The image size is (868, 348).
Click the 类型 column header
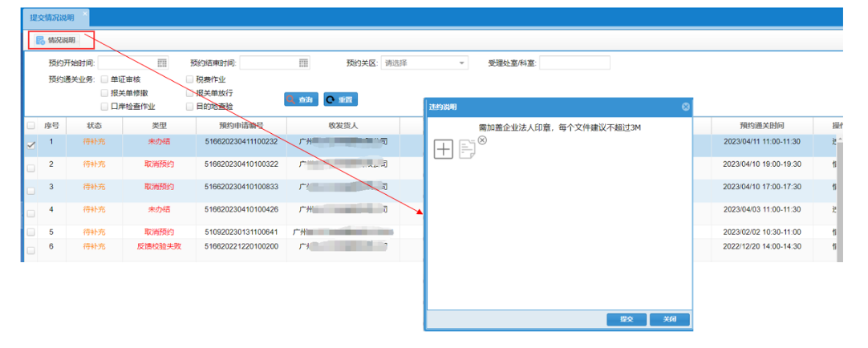159,126
